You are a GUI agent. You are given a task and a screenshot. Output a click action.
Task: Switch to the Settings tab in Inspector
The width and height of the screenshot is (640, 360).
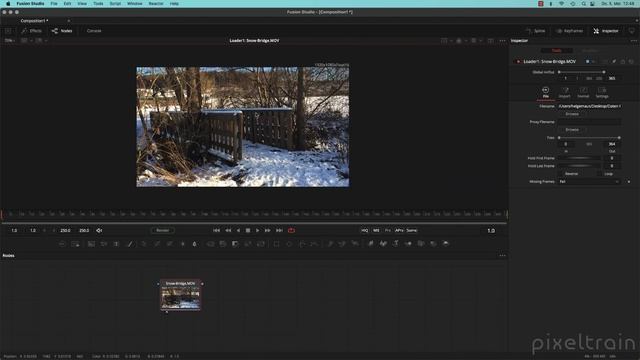pyautogui.click(x=602, y=93)
